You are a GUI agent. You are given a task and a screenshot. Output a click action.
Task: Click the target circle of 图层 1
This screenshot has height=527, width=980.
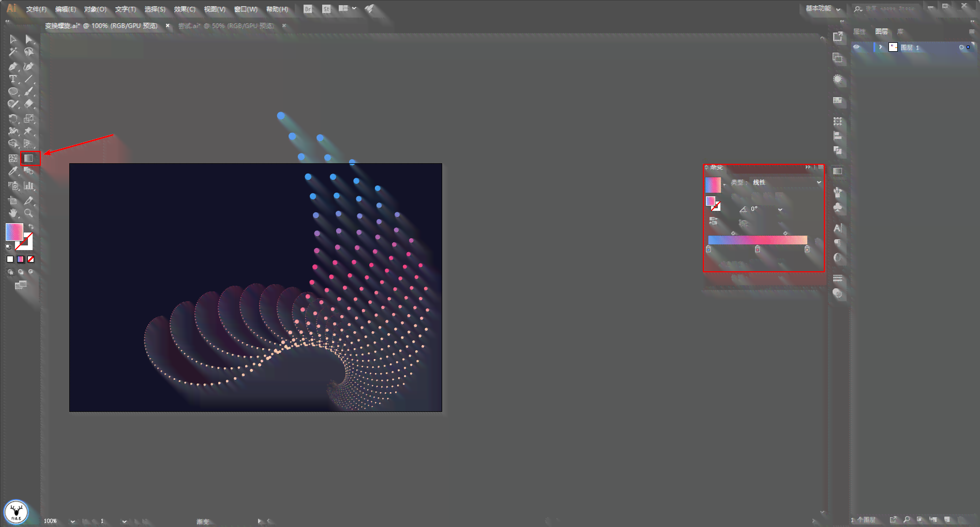[961, 48]
